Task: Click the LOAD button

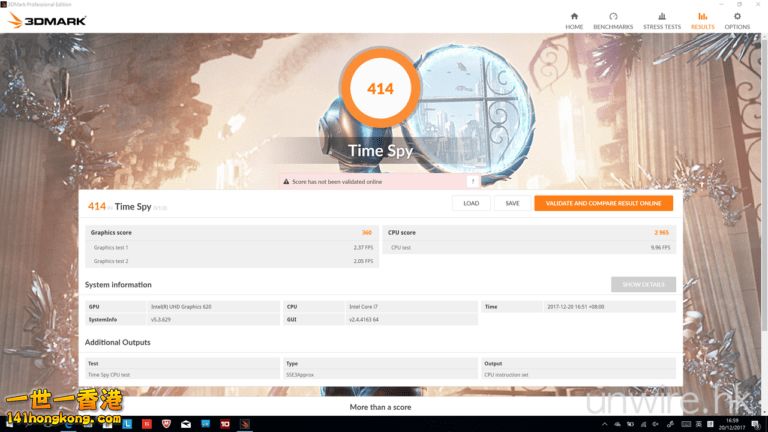Action: 471,203
